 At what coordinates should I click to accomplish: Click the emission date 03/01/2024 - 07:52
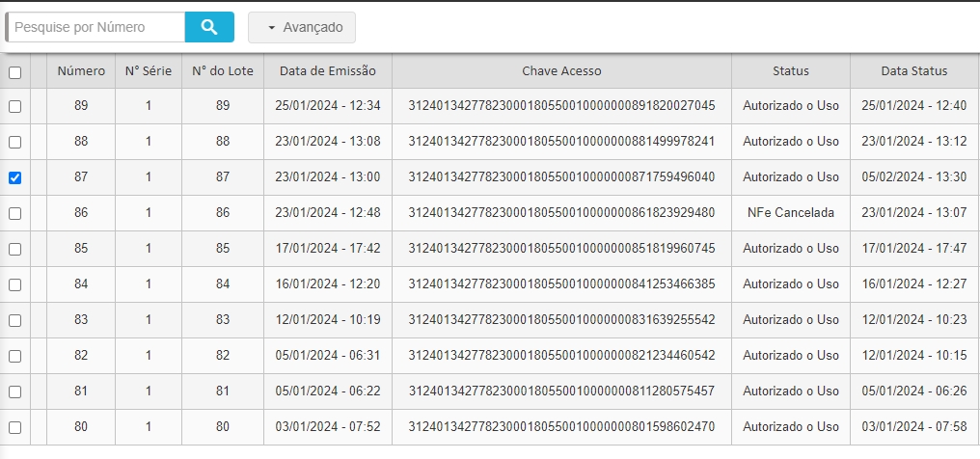point(328,426)
